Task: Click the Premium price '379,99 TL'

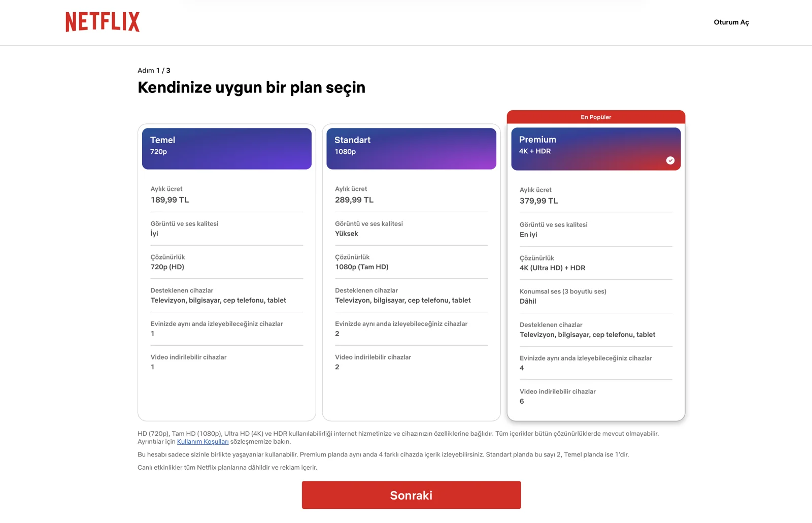Action: coord(538,201)
